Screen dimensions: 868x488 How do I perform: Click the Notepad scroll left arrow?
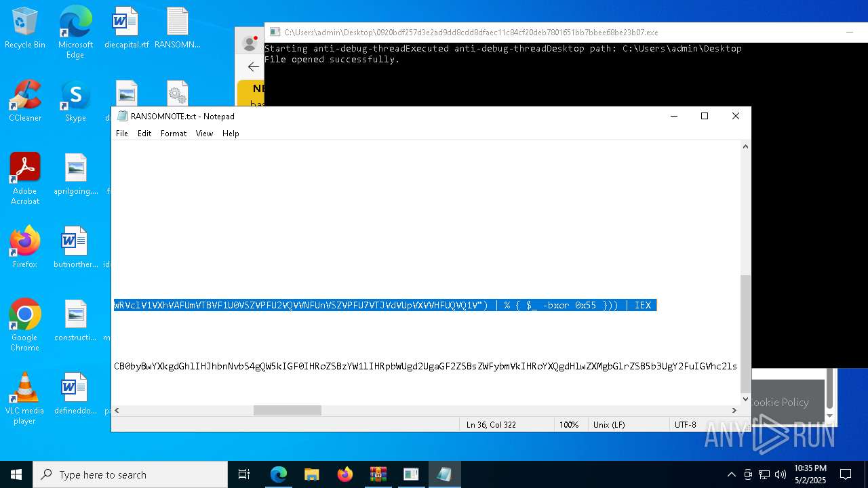tap(117, 410)
